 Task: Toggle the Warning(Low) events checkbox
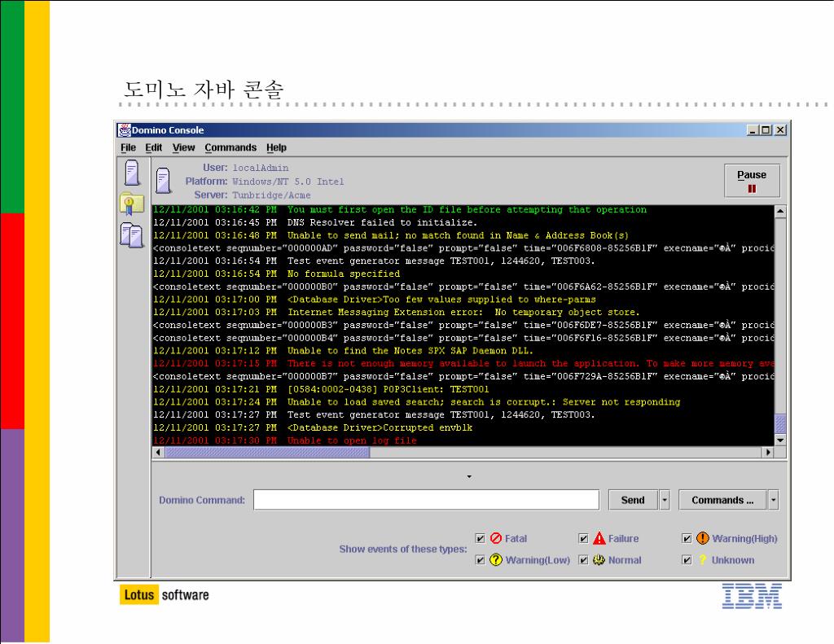tap(481, 560)
